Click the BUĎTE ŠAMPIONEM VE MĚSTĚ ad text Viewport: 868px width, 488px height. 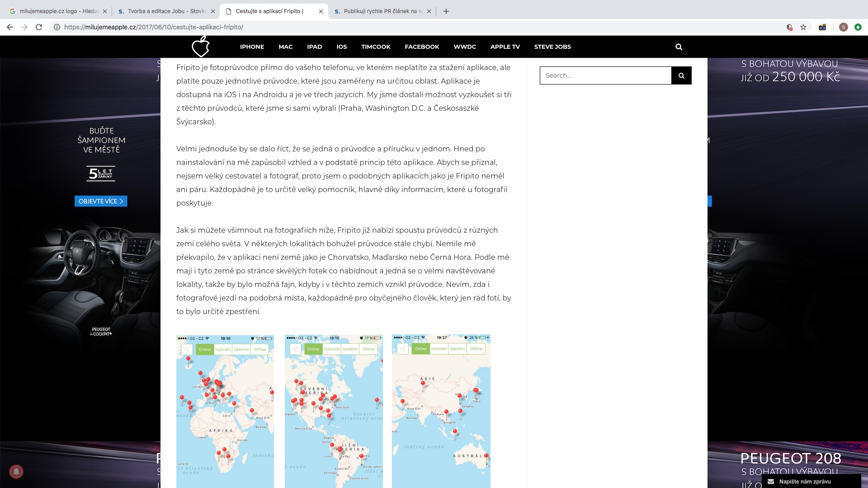point(101,140)
